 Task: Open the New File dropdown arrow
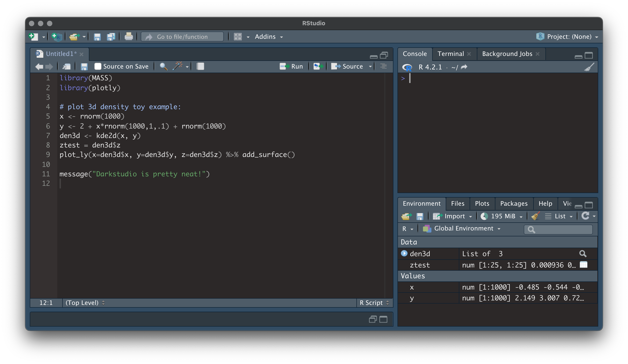(x=44, y=37)
